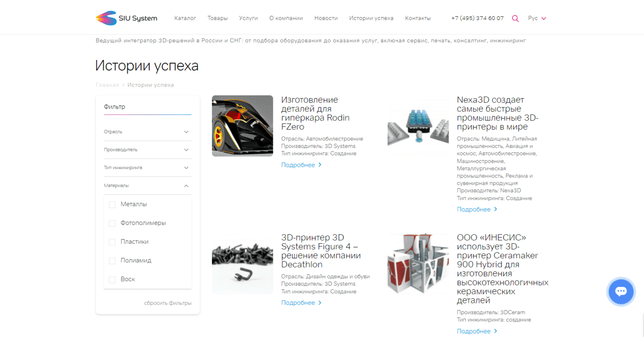This screenshot has width=644, height=337.
Task: Open the search magnifier icon
Action: tap(515, 18)
